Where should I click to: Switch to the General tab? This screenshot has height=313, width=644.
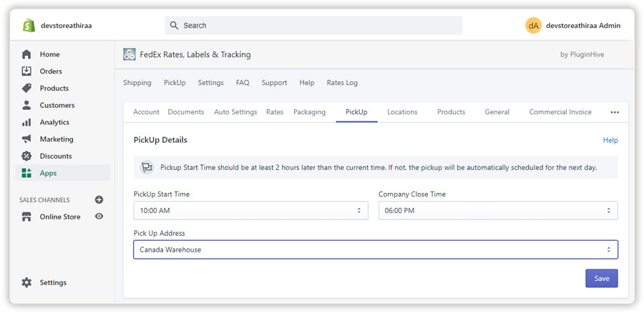(x=497, y=112)
